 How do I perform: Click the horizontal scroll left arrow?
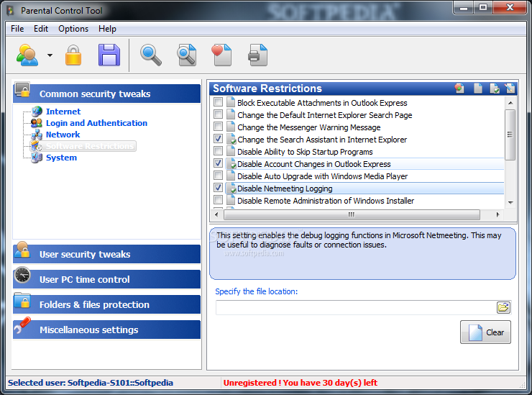click(217, 214)
